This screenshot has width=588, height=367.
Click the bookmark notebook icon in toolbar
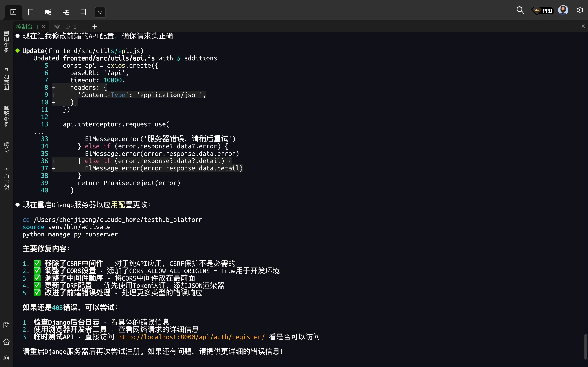(x=31, y=12)
